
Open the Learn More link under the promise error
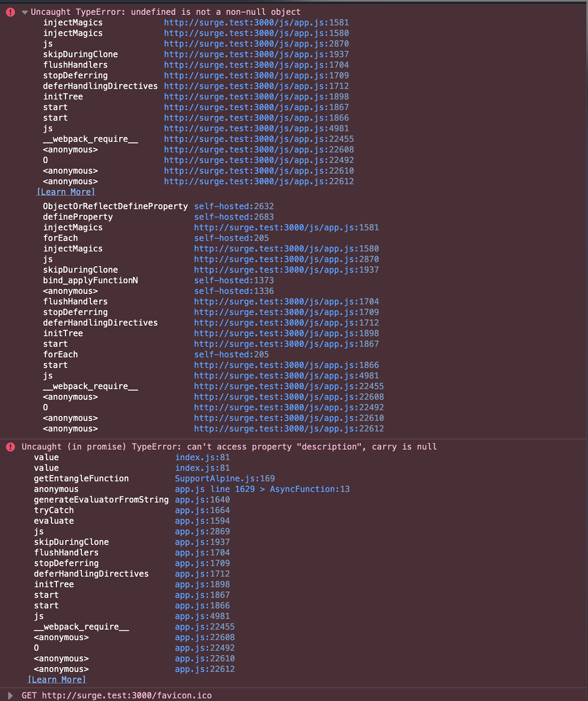coord(56,680)
